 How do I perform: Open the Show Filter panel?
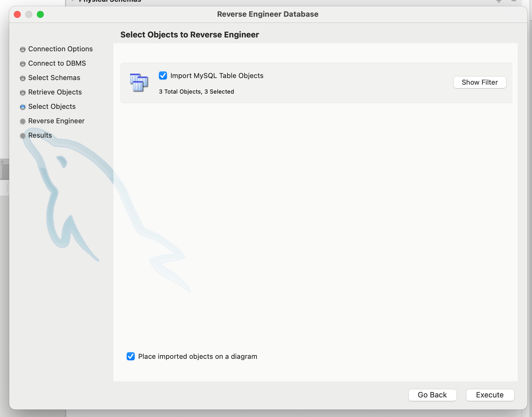480,82
